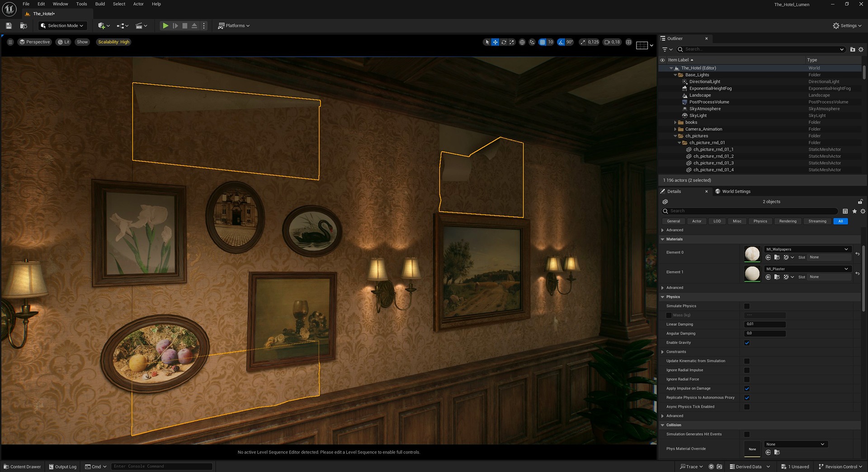The width and height of the screenshot is (868, 472).
Task: Activate the Rotate gizmo tool
Action: pos(504,42)
